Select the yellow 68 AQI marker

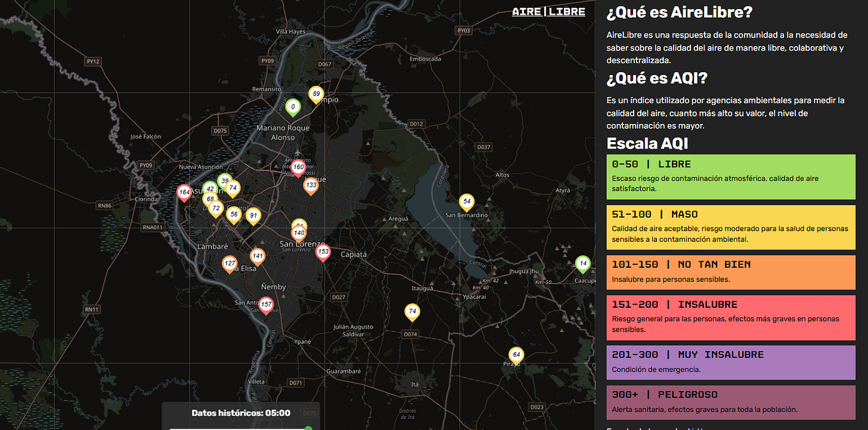coord(209,199)
